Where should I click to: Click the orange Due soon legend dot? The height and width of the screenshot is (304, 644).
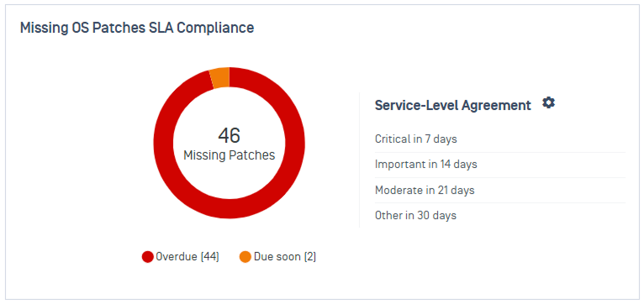(245, 257)
